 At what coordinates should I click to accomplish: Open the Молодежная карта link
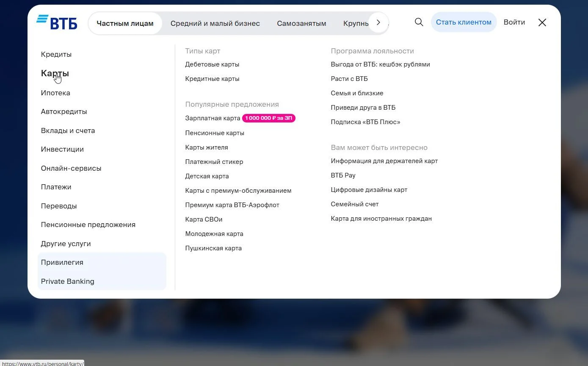pos(214,234)
